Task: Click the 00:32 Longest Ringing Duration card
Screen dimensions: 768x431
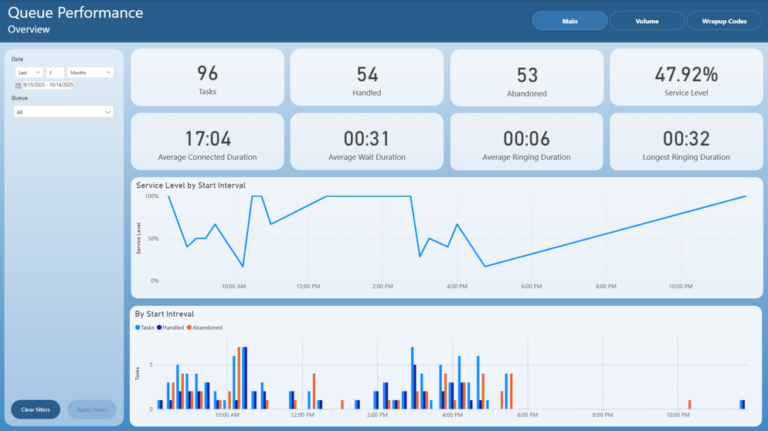Action: point(686,142)
